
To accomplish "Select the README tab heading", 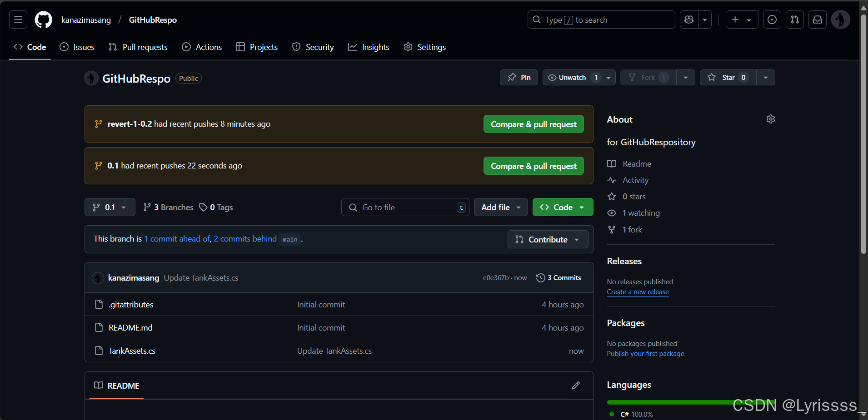I will (x=117, y=386).
